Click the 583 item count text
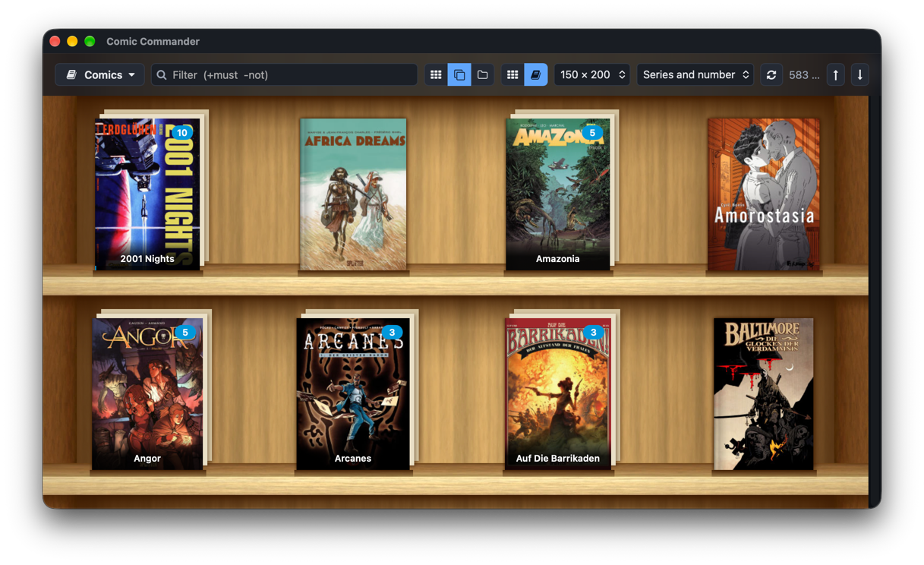 tap(804, 74)
